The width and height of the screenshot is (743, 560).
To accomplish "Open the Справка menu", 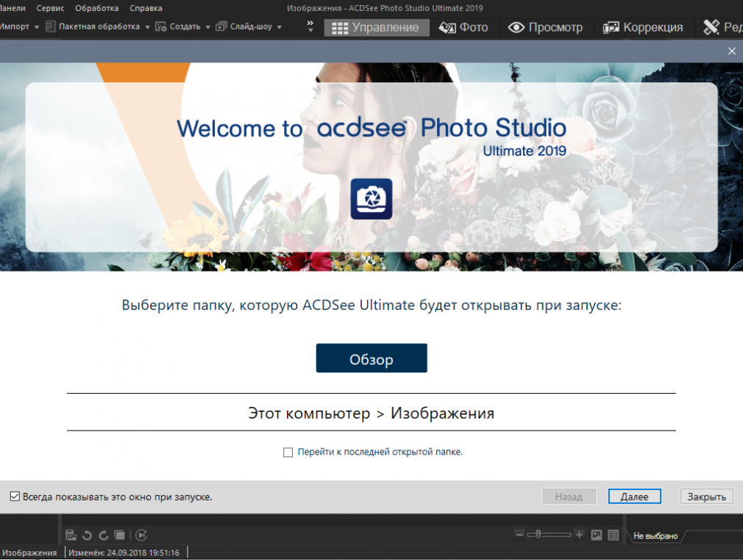I will coord(146,8).
